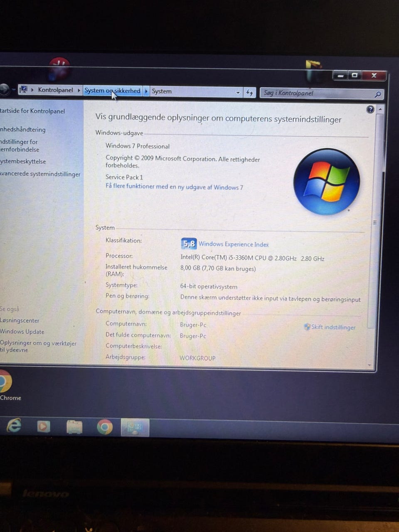The width and height of the screenshot is (399, 532).
Task: Expand the arrow after Kontrolpanel breadcrumb
Action: tap(79, 90)
